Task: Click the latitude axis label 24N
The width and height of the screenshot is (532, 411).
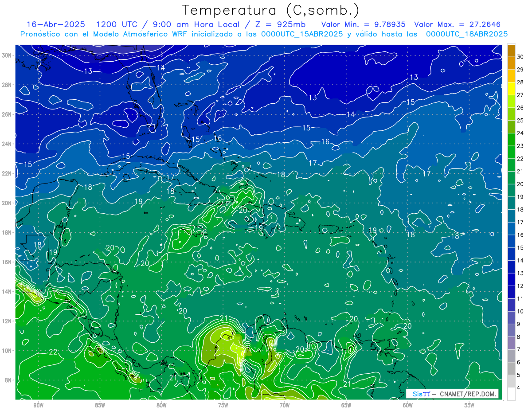Action: point(8,144)
